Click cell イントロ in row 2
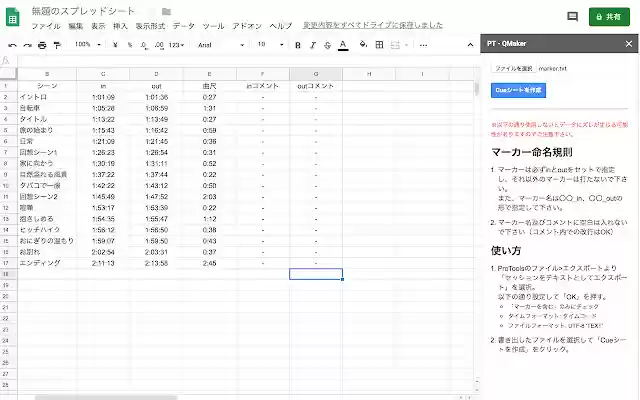This screenshot has height=400, width=640. point(47,97)
